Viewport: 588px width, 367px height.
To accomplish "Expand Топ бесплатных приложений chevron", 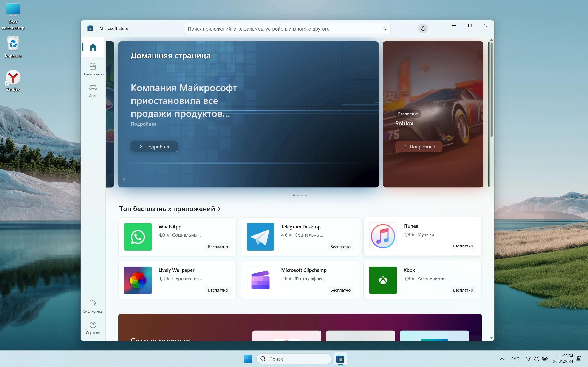I will (x=219, y=209).
